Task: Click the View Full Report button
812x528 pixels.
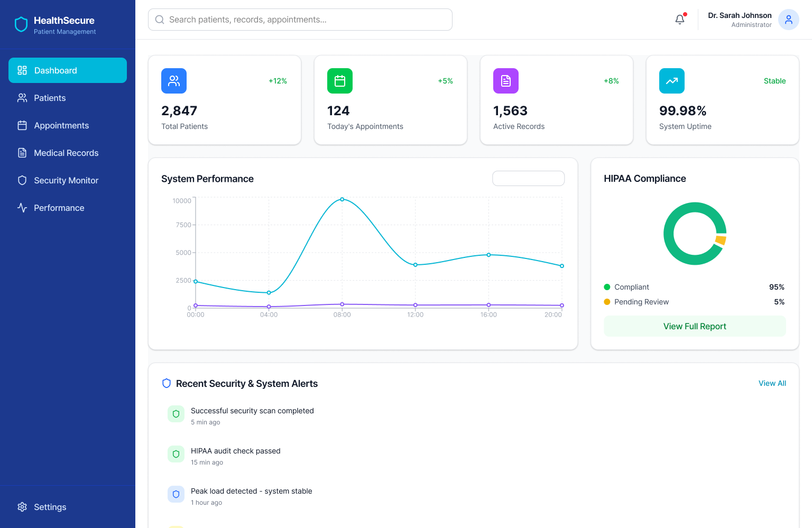Action: 695,326
